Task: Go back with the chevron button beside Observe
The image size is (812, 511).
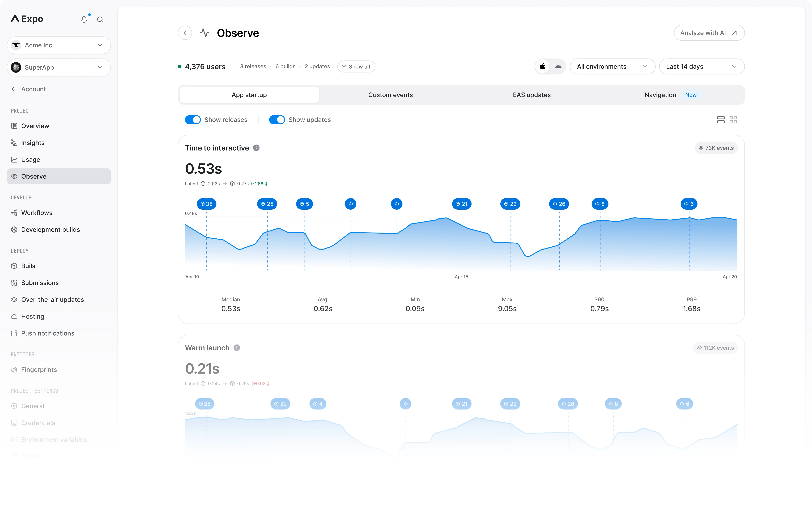Action: tap(185, 33)
